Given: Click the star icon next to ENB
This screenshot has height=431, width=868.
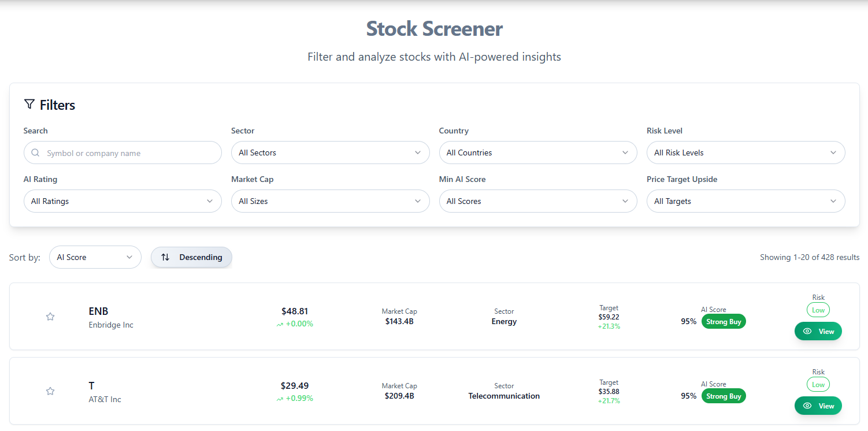Looking at the screenshot, I should 50,316.
